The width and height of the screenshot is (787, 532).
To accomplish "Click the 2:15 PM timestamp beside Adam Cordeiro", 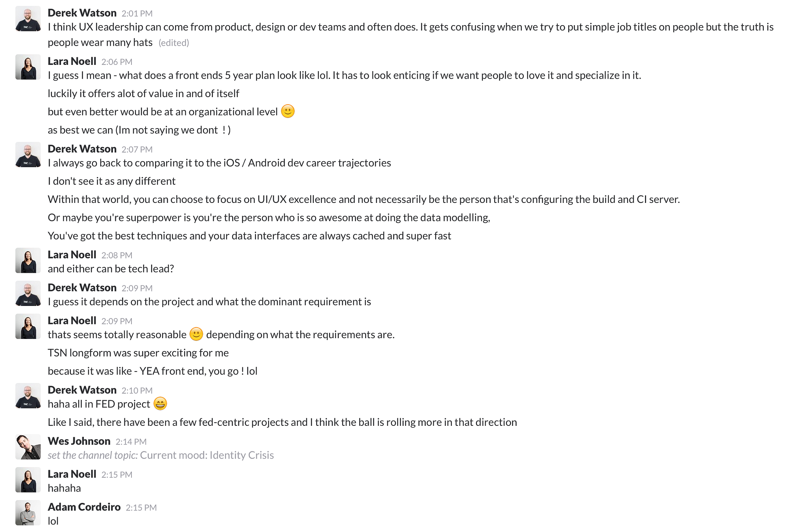I will [141, 508].
